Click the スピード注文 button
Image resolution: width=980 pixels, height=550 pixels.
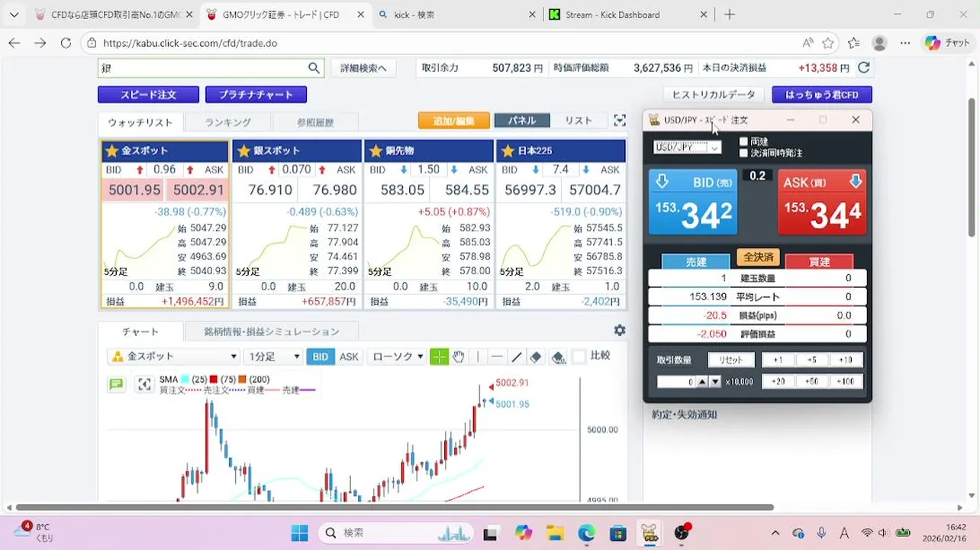coord(148,95)
